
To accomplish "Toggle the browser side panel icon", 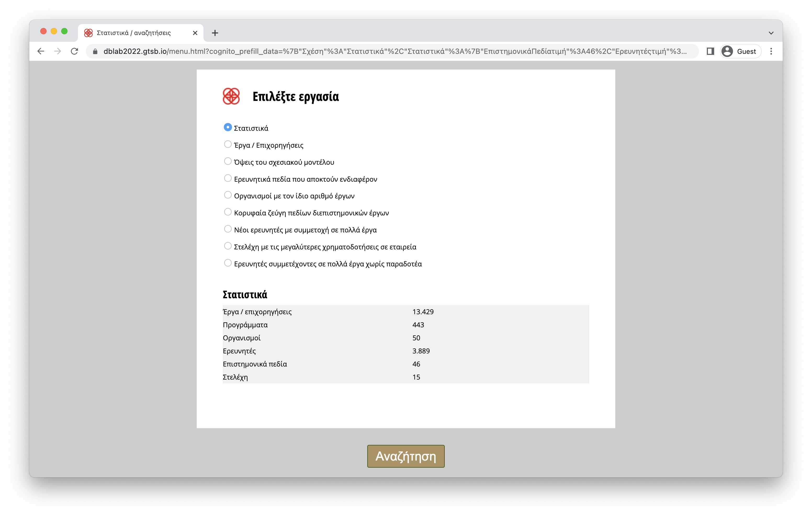I will [x=710, y=51].
